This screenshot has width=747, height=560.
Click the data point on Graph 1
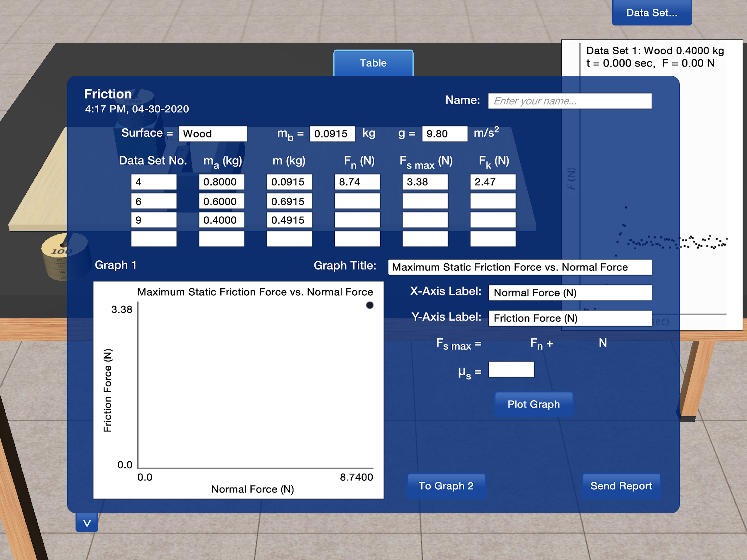(x=370, y=305)
